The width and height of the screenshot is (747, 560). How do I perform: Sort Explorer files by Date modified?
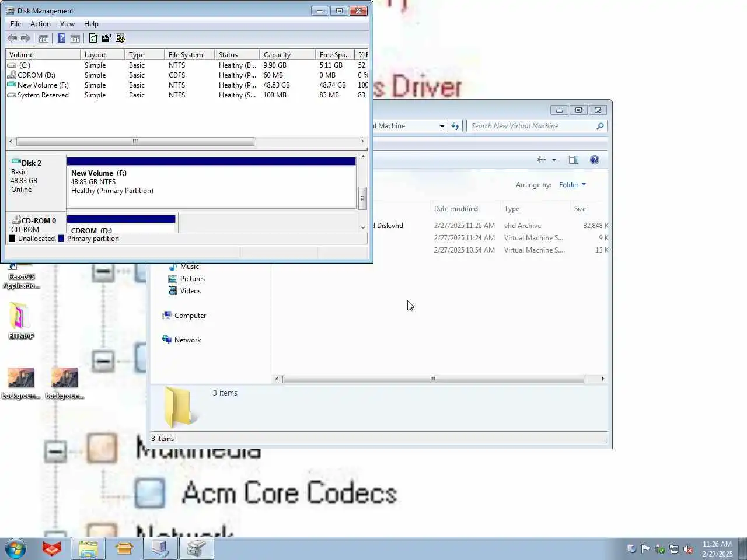tap(465, 209)
